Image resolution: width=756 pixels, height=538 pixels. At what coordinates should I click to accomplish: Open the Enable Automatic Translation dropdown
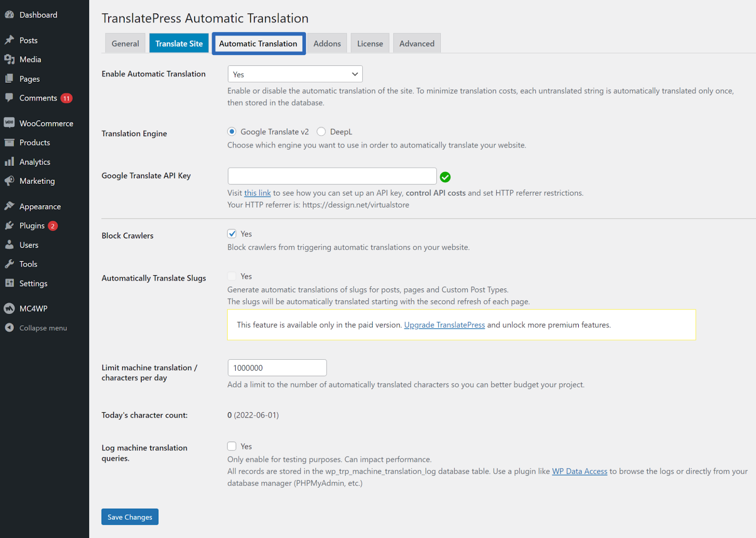click(295, 74)
